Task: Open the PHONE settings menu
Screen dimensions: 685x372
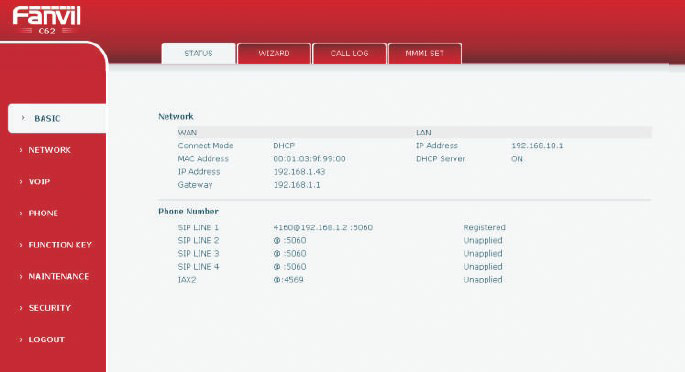Action: pyautogui.click(x=43, y=213)
